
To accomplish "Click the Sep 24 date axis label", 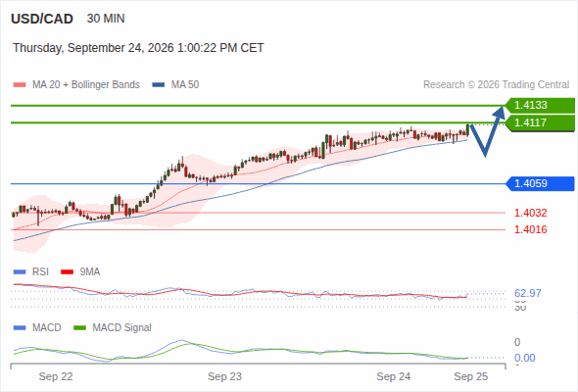I will 393,377.
